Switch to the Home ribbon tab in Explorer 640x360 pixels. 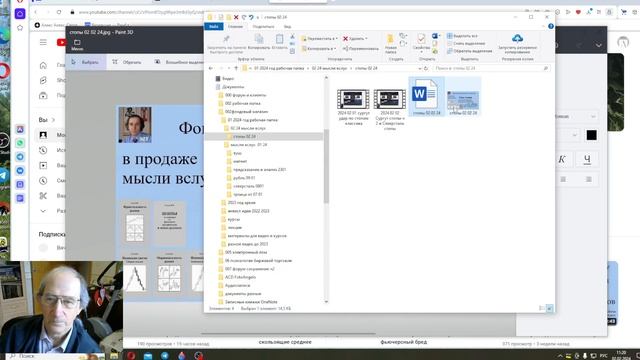[235, 27]
